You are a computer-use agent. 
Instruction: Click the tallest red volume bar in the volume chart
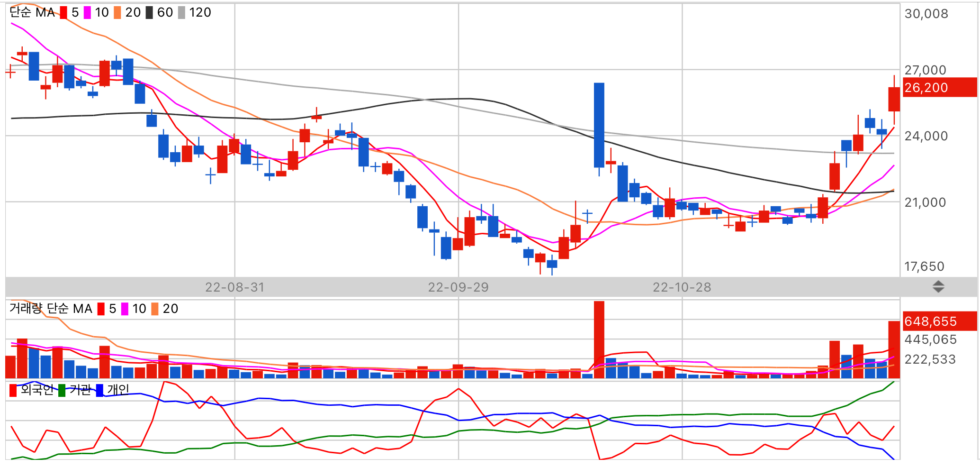(x=599, y=339)
